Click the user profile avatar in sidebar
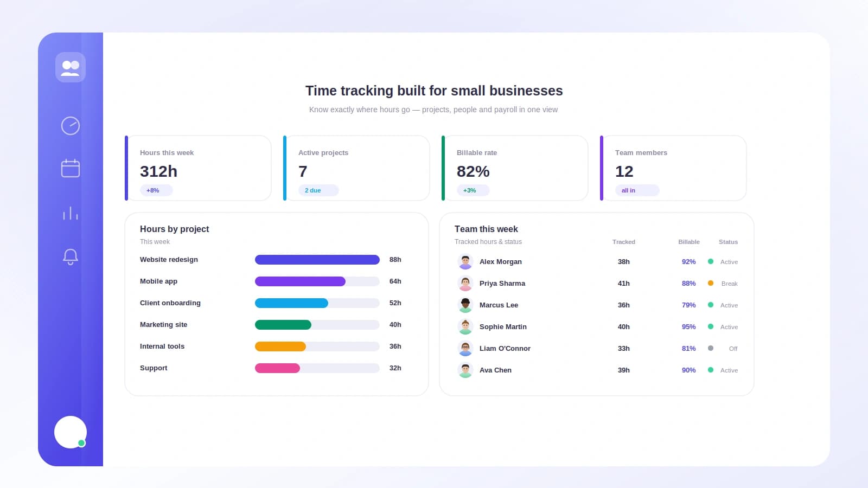Viewport: 868px width, 488px height. (71, 432)
